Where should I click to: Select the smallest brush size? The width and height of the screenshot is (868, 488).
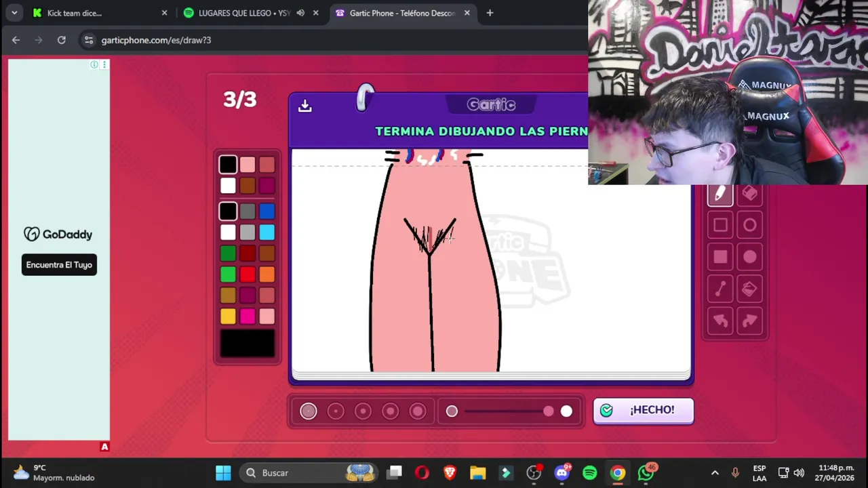[309, 411]
